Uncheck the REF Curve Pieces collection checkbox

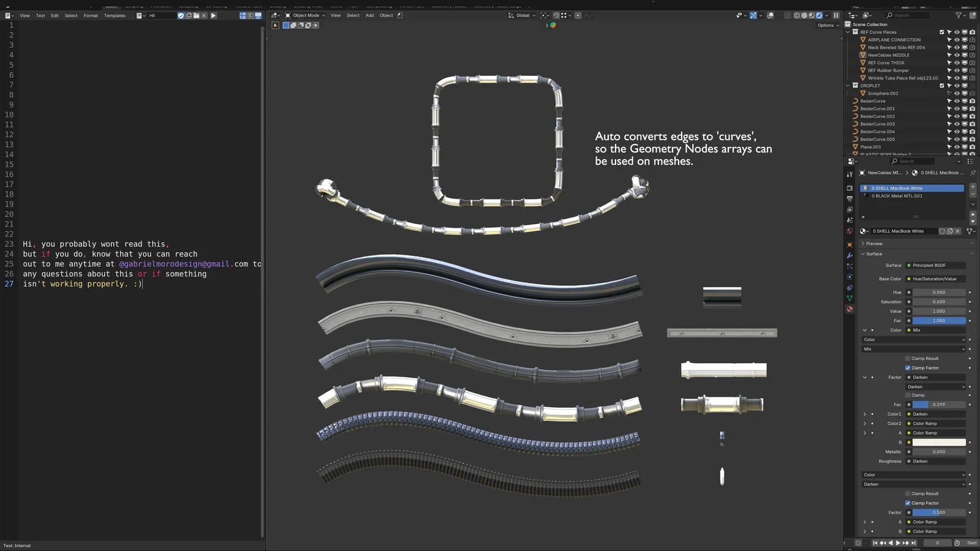942,32
